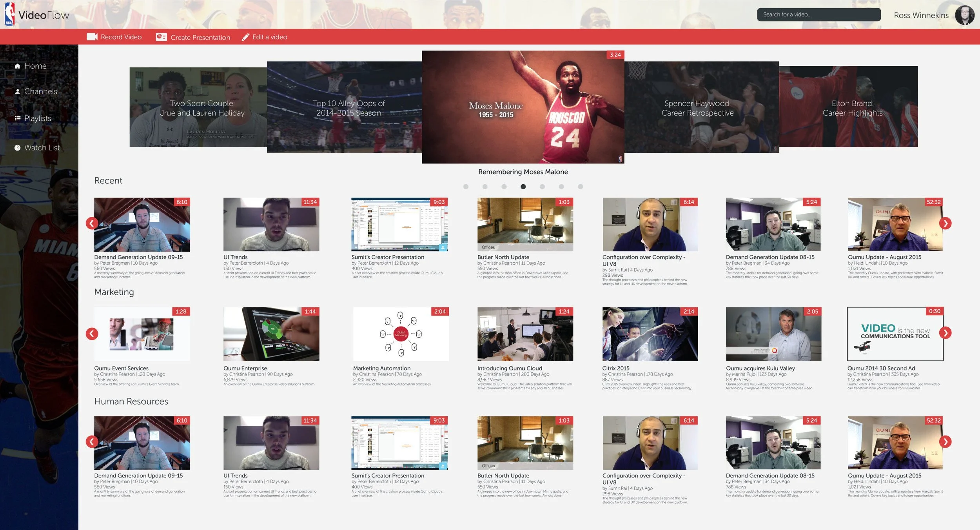Select the first carousel indicator dot

(465, 187)
